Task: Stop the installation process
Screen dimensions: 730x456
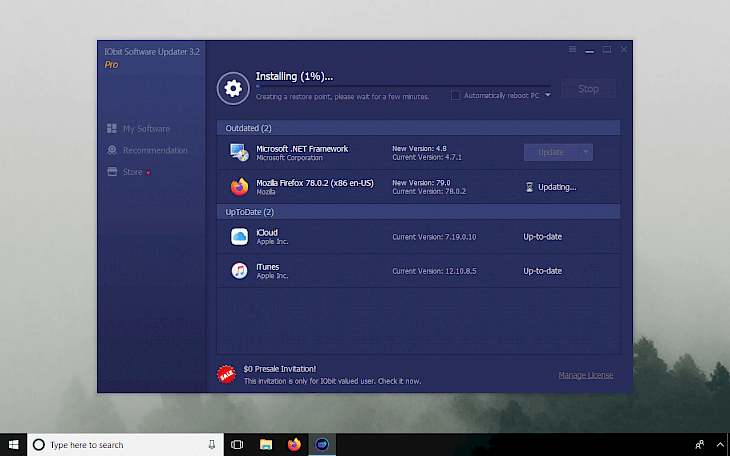Action: click(588, 88)
